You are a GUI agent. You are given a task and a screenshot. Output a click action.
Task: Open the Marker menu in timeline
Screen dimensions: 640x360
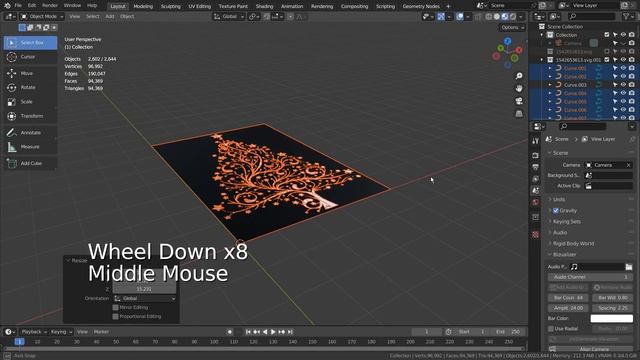[x=101, y=332]
